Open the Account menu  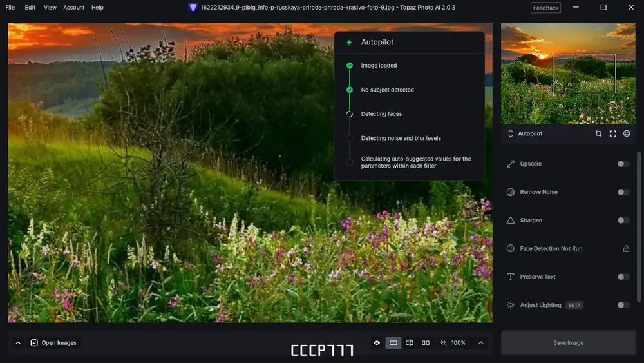pyautogui.click(x=73, y=7)
